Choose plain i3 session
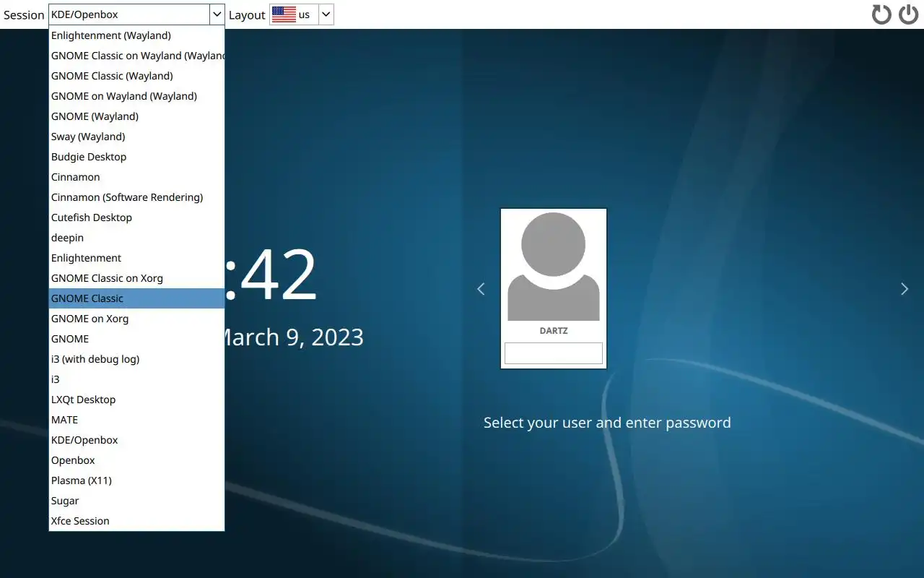Image resolution: width=924 pixels, height=578 pixels. click(x=136, y=379)
